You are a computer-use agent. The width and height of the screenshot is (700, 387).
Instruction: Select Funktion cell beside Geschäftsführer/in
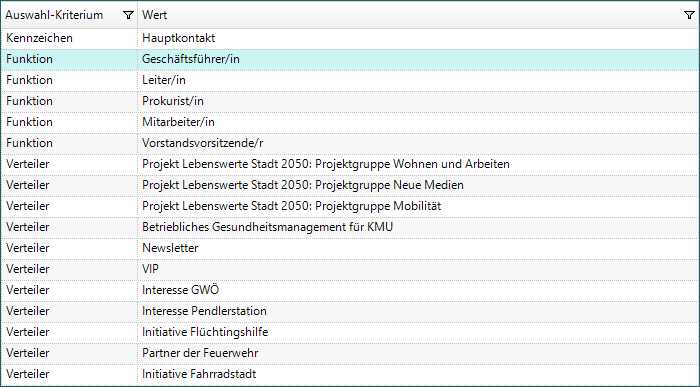(69, 59)
